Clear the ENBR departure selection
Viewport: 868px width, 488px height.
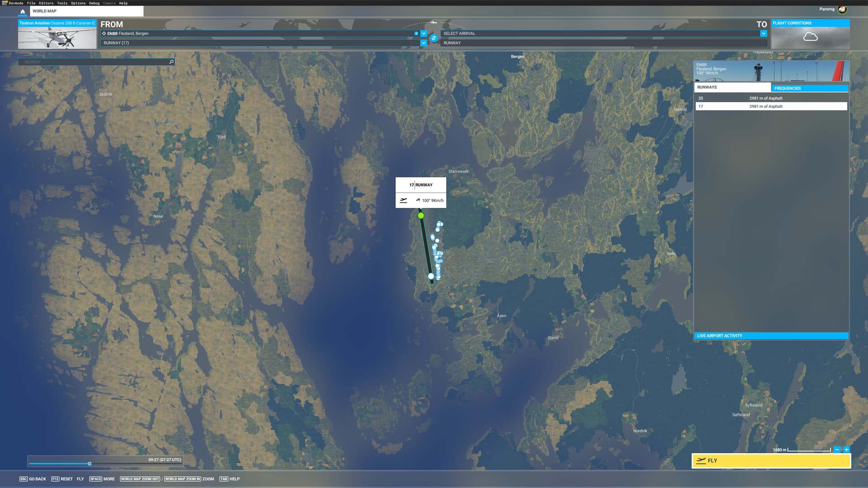tap(416, 33)
